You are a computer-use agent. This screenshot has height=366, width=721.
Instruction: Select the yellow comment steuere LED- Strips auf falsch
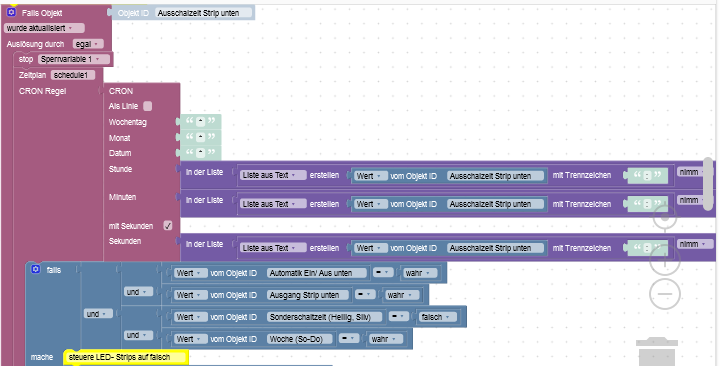[x=126, y=357]
